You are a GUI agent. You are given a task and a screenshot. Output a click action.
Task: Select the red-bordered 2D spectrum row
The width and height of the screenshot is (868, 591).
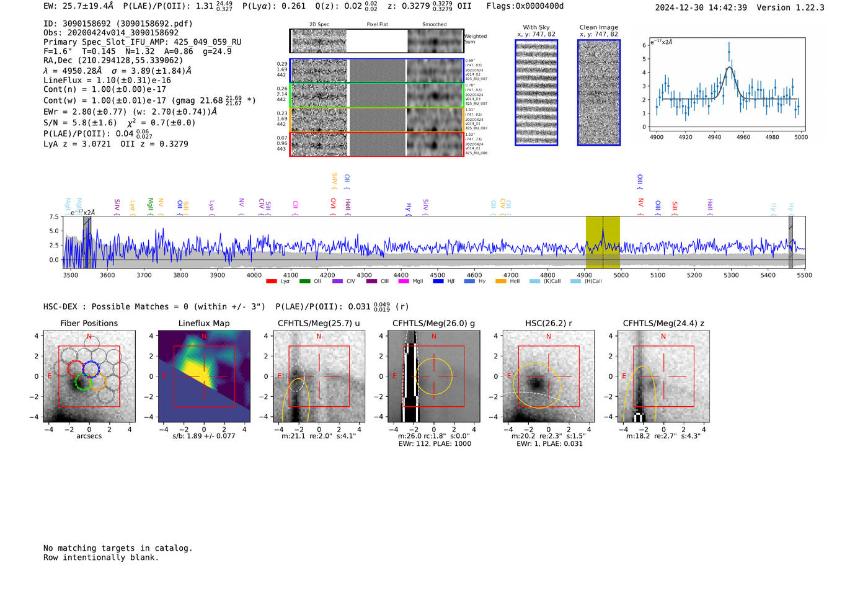point(376,144)
